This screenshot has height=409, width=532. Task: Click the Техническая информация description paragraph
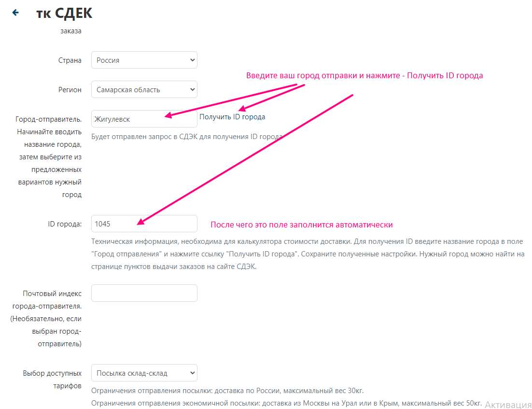pos(308,254)
